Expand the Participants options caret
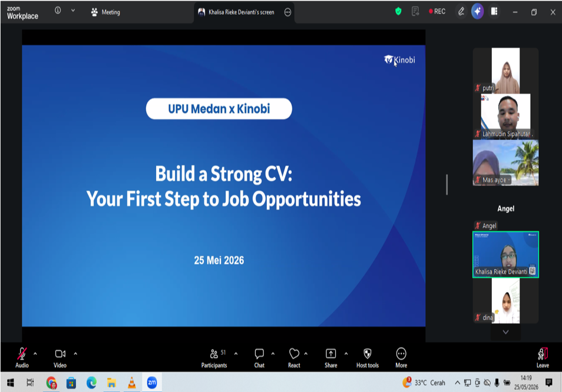 [236, 354]
